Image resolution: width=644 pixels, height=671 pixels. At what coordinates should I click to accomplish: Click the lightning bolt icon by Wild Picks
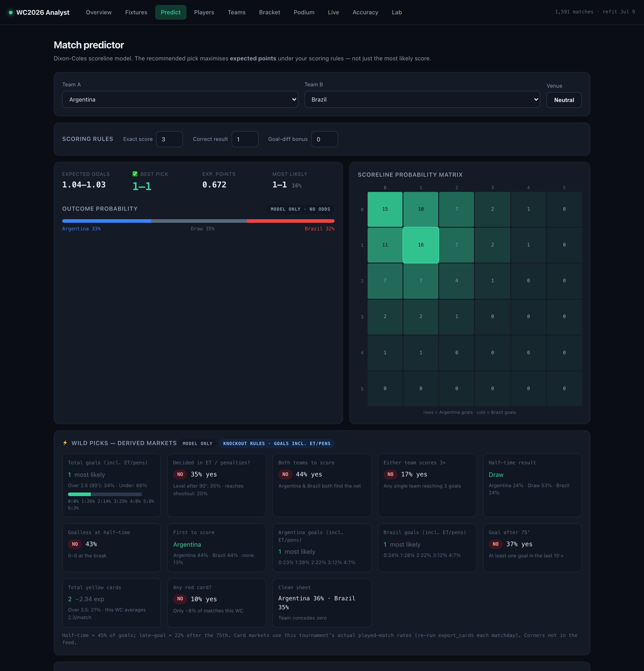(x=65, y=443)
